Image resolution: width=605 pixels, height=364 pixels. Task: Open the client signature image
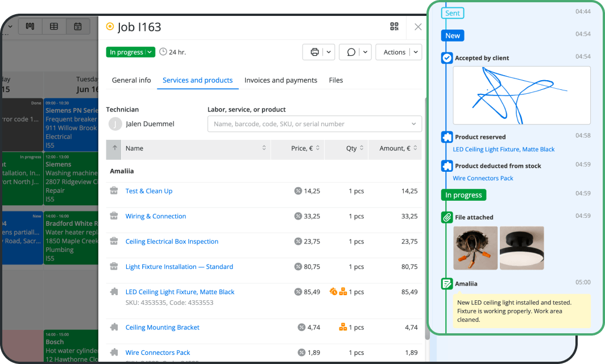[521, 96]
